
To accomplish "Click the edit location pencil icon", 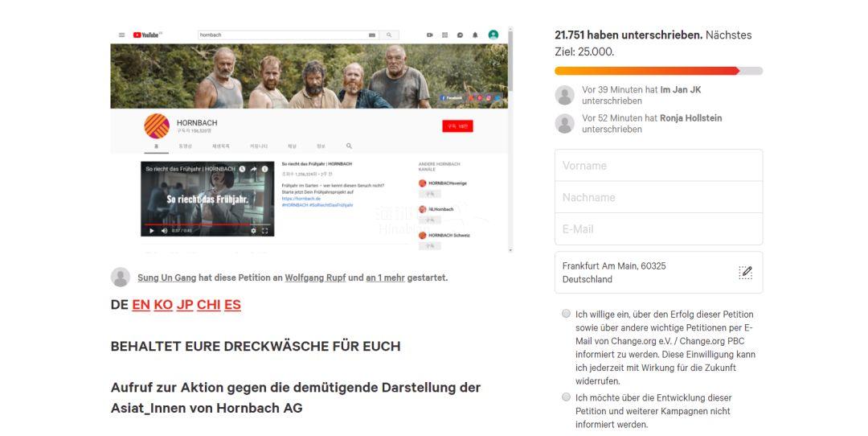I will [745, 273].
